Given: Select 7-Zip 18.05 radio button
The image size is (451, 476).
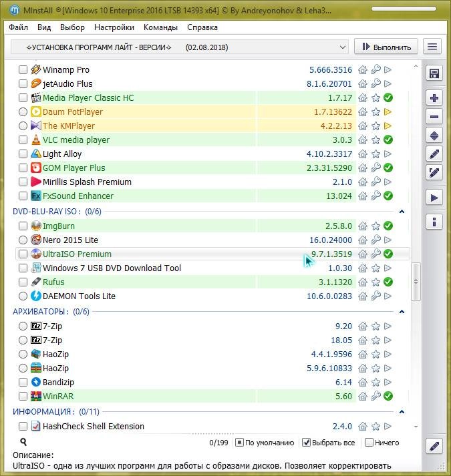Looking at the screenshot, I should click(x=23, y=340).
